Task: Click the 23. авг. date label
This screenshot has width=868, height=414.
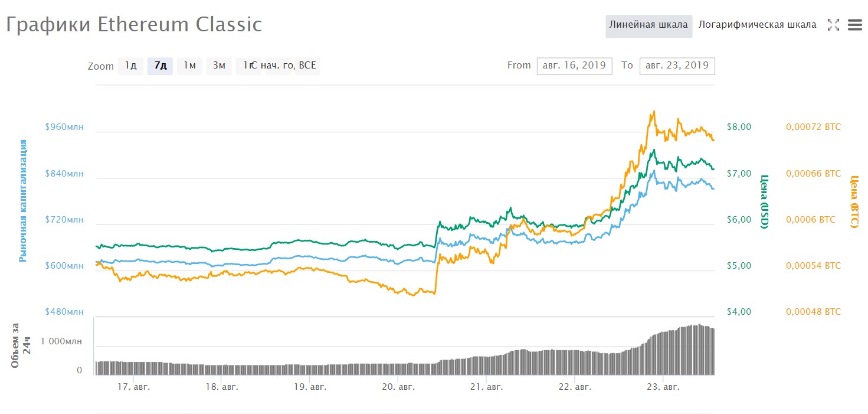Action: pyautogui.click(x=663, y=387)
